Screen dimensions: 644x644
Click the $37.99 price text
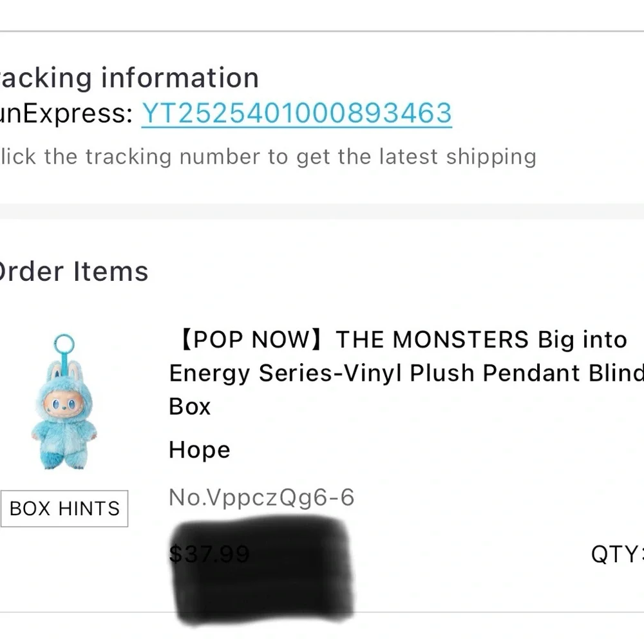pos(209,554)
